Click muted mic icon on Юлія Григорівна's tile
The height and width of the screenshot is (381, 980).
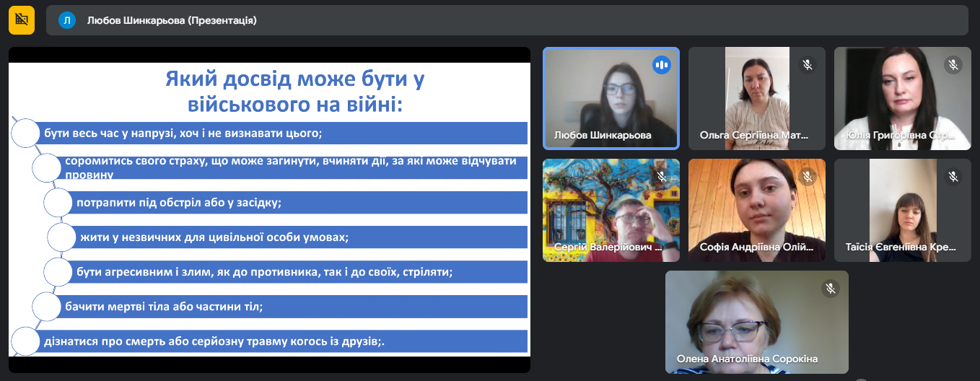click(953, 65)
